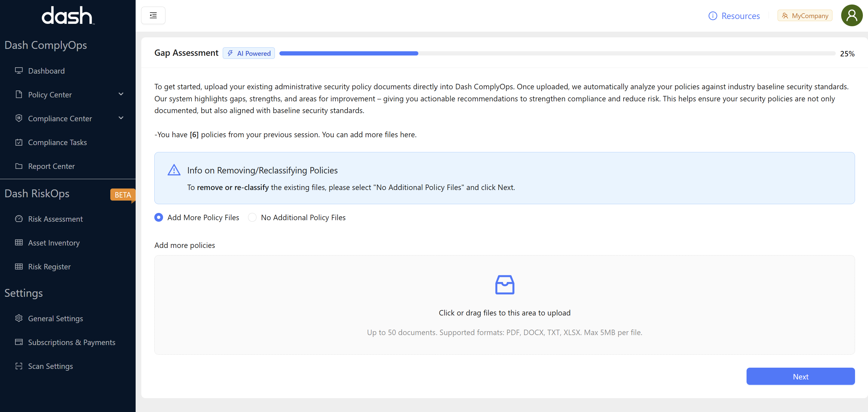Click the Scan Settings scan icon
The image size is (868, 412).
[19, 366]
